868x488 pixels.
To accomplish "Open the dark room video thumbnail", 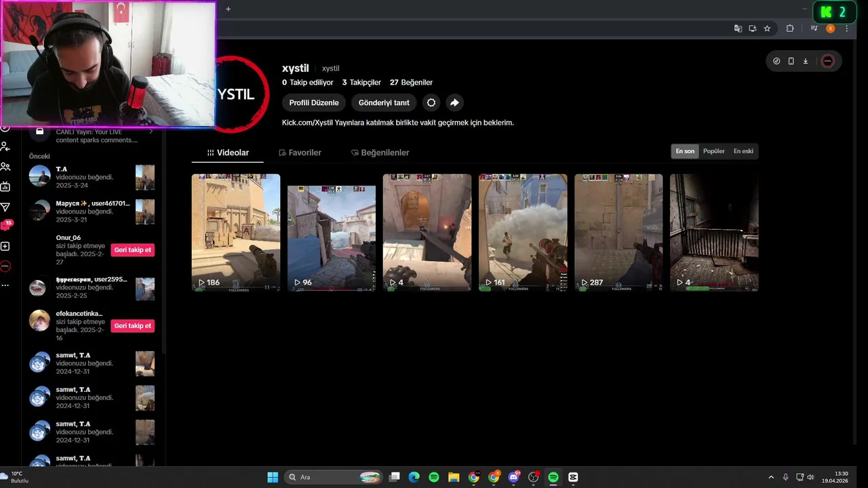I will [x=714, y=232].
